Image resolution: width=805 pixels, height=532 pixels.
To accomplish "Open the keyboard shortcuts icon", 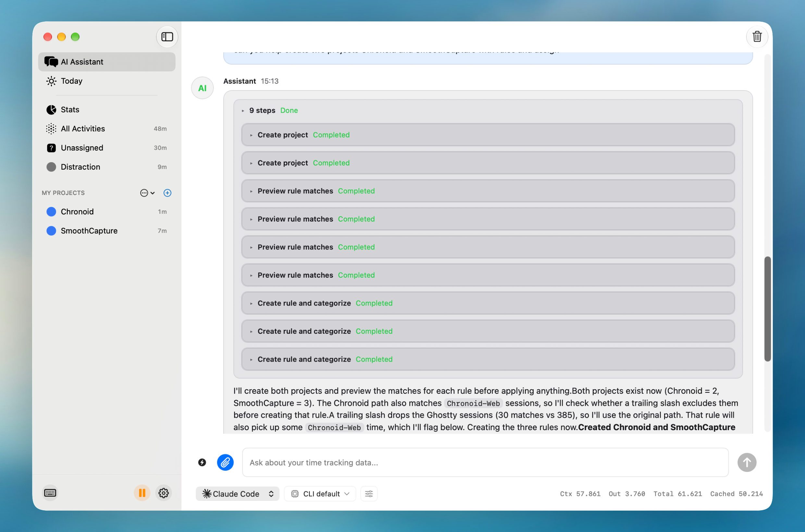I will click(50, 493).
